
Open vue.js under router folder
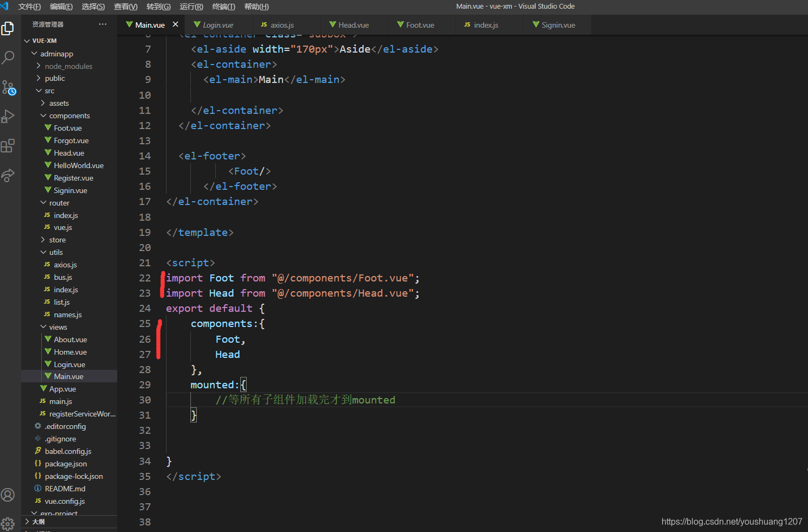pos(69,227)
